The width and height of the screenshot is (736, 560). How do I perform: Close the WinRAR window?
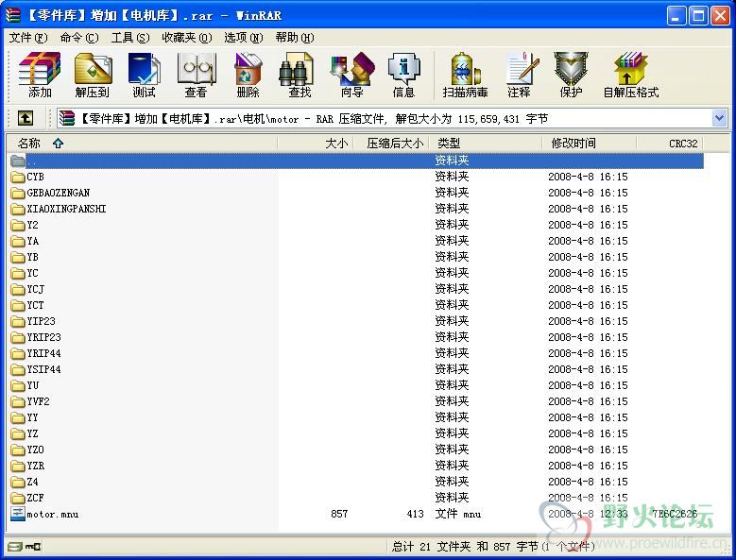click(720, 16)
